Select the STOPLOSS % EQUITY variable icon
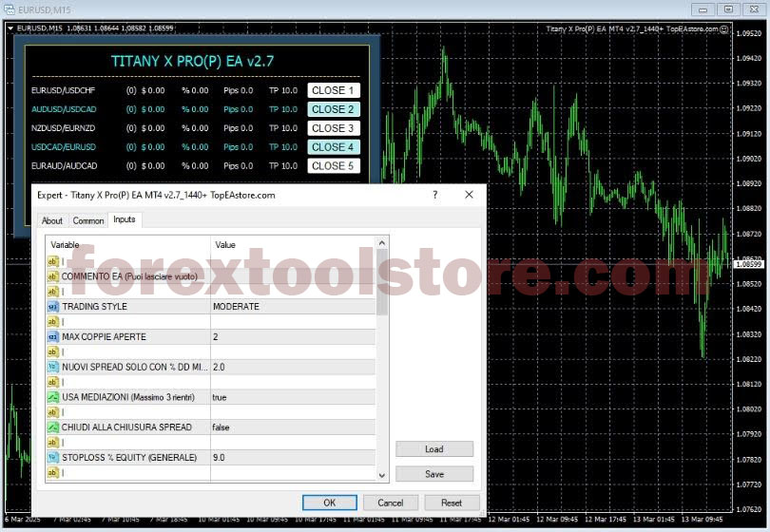The image size is (770, 532). (53, 457)
